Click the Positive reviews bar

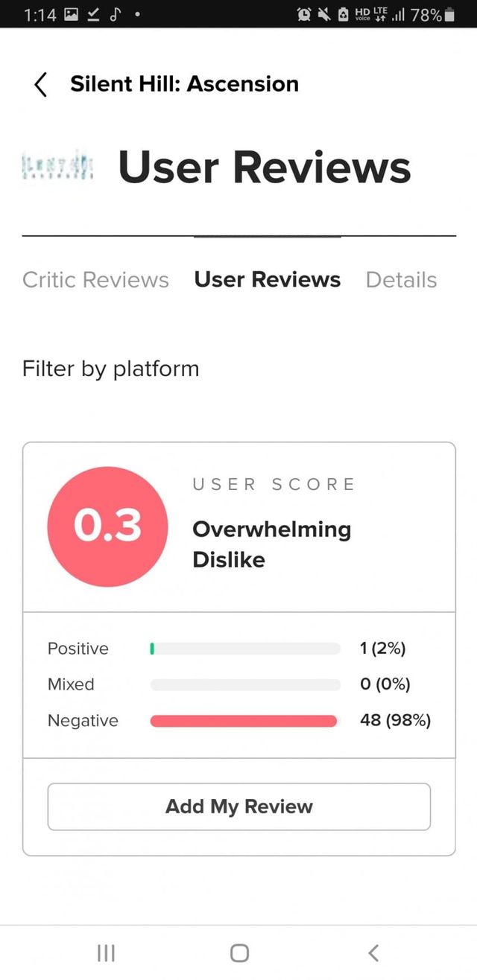(x=244, y=649)
